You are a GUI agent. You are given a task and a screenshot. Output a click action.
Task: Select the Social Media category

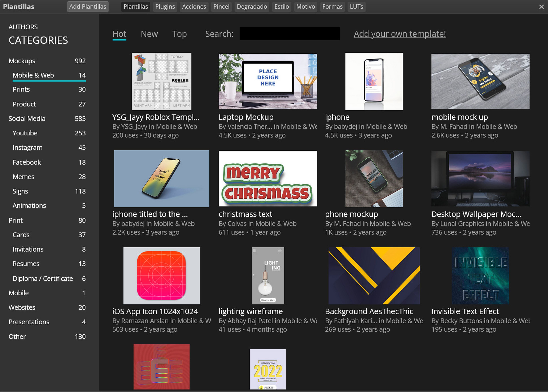point(27,119)
